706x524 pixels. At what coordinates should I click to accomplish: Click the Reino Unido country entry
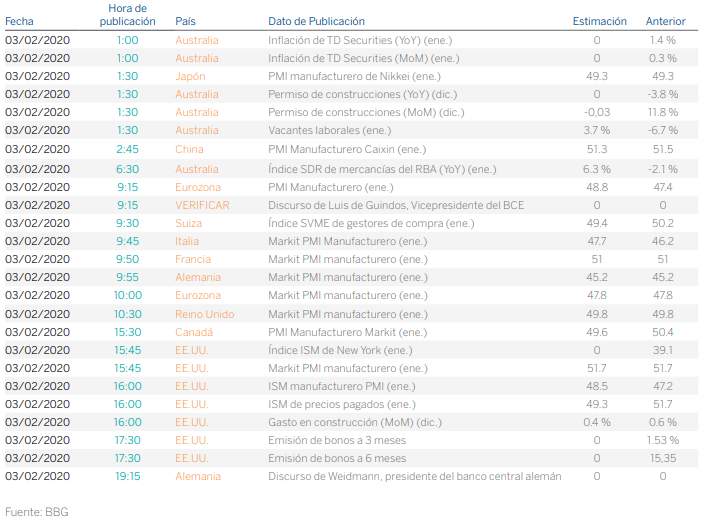[205, 314]
